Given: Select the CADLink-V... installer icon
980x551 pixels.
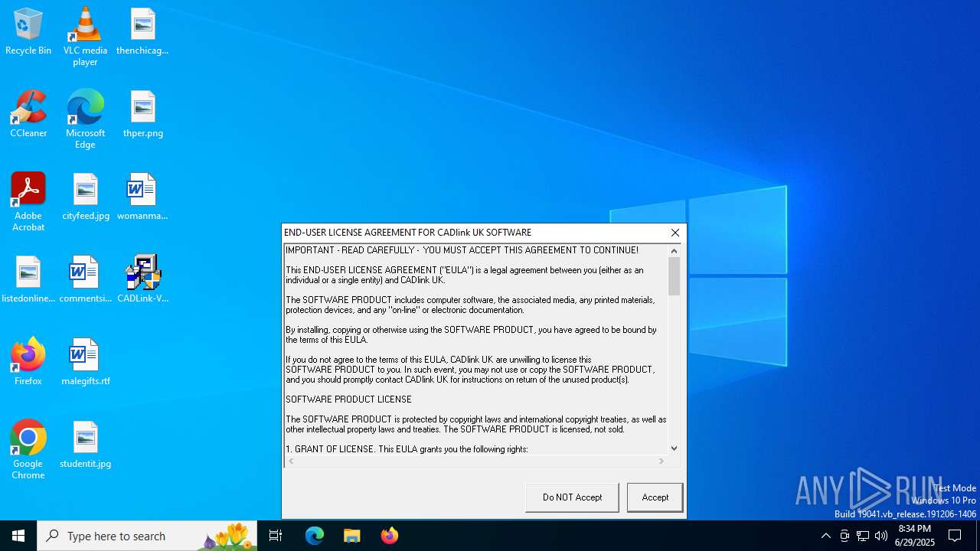Looking at the screenshot, I should 142,280.
